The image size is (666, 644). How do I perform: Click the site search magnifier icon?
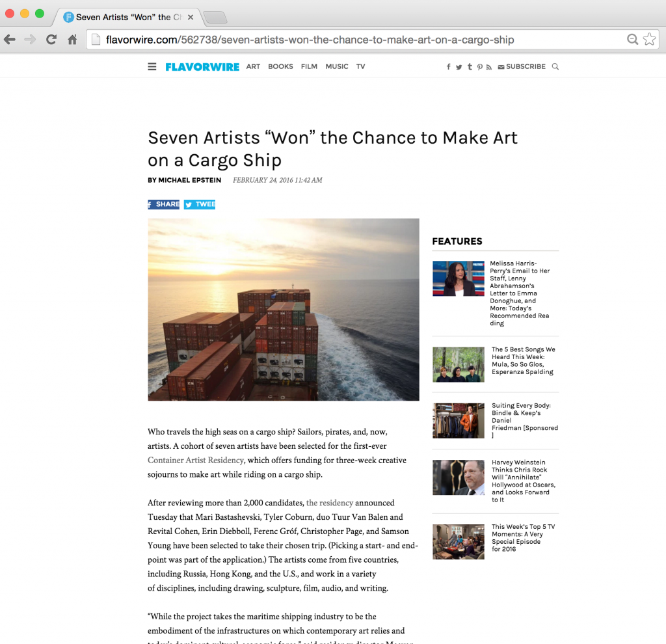click(x=555, y=67)
